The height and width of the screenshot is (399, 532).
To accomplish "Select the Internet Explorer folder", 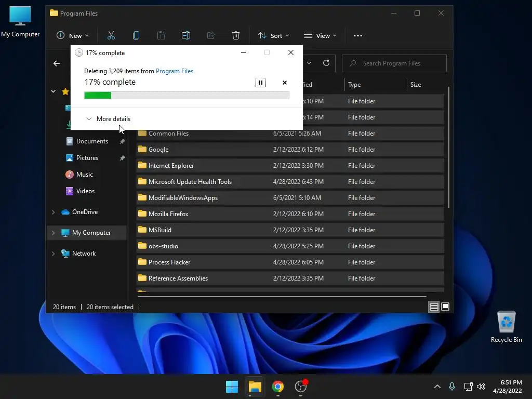I will (x=290, y=166).
